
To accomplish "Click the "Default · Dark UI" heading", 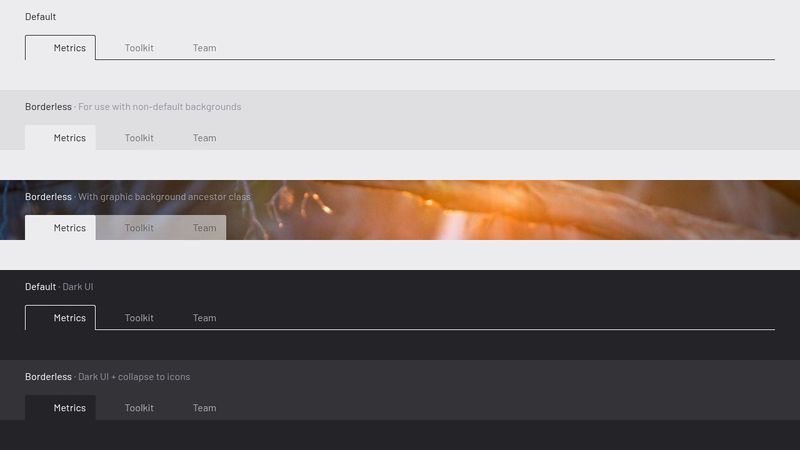I will tap(59, 287).
